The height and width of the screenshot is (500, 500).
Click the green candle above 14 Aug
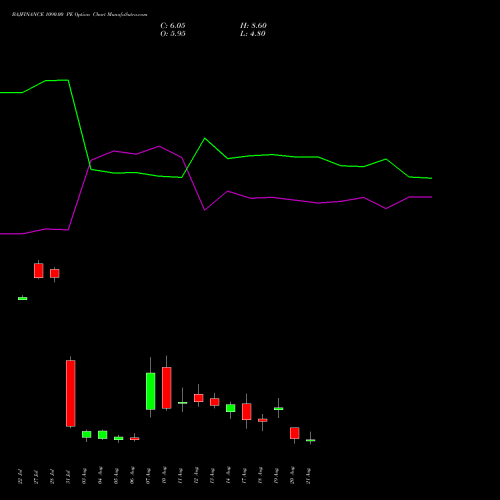(x=231, y=408)
